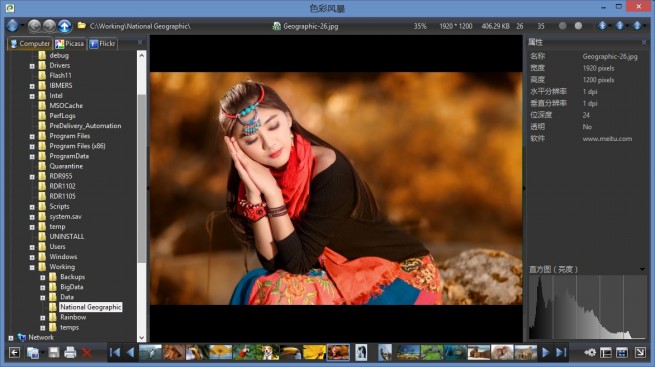
Task: Enter fullscreen with the diagonal arrow icon
Action: [640, 353]
